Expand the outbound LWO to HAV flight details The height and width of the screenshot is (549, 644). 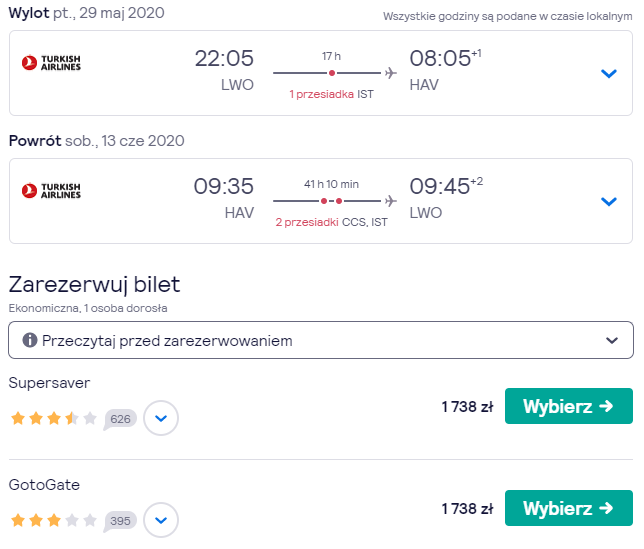[609, 74]
